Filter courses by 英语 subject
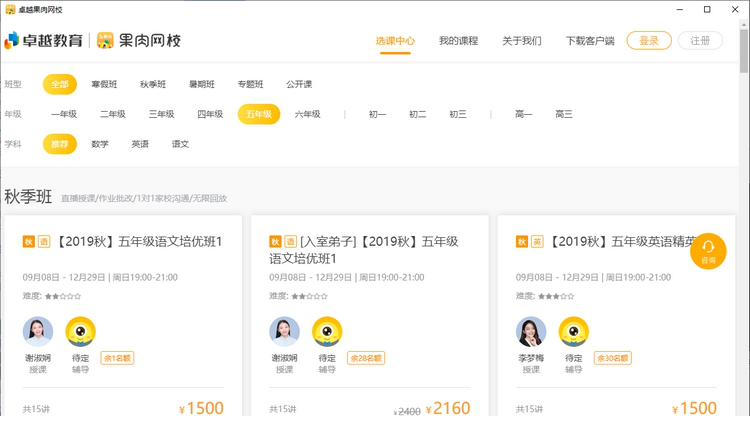 (x=140, y=144)
